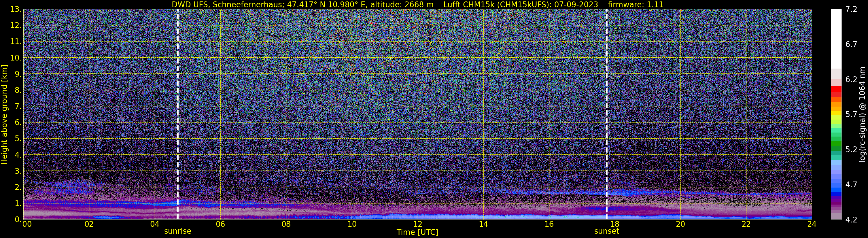
Task: Click the '22' tick label on the time axis
Action: (x=746, y=224)
